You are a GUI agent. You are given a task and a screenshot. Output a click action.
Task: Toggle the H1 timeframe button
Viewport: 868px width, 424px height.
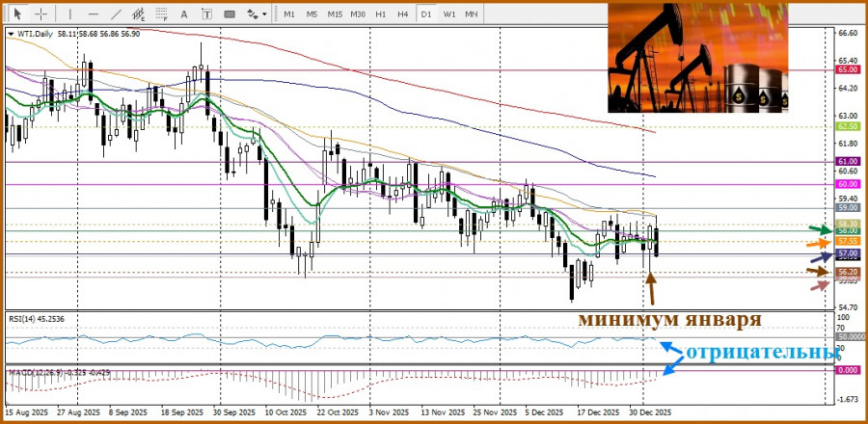(x=381, y=14)
